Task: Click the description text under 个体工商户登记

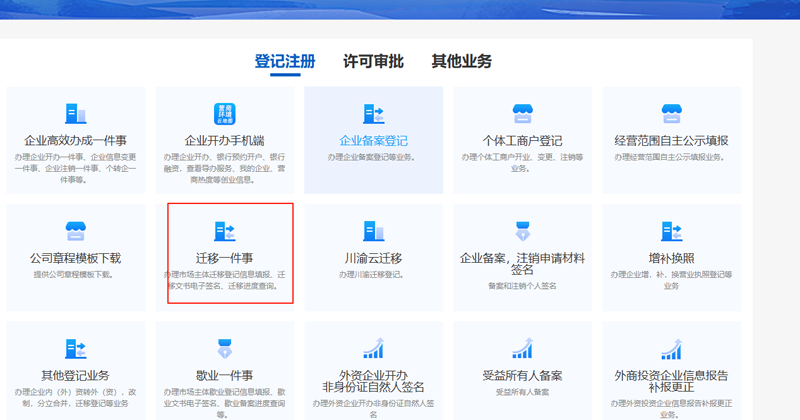Action: [522, 163]
